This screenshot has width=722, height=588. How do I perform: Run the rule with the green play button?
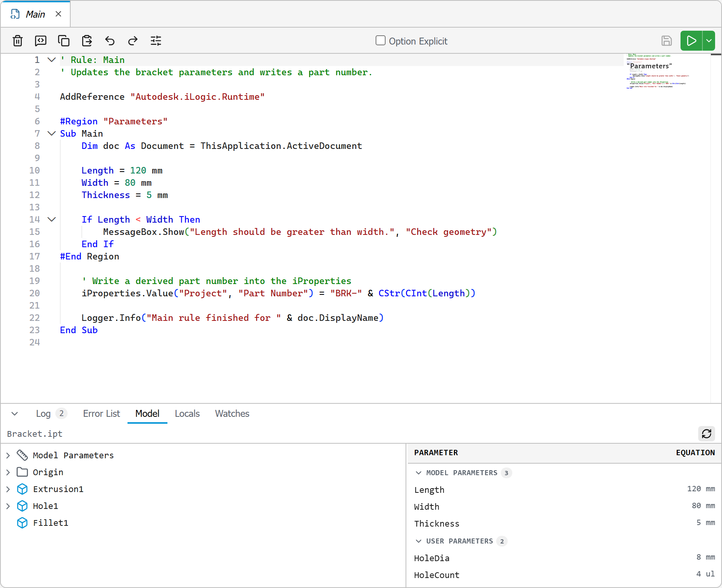pyautogui.click(x=691, y=41)
